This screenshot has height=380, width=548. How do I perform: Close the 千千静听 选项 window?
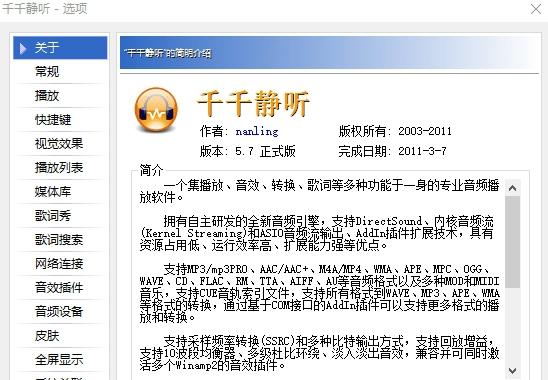(x=535, y=9)
